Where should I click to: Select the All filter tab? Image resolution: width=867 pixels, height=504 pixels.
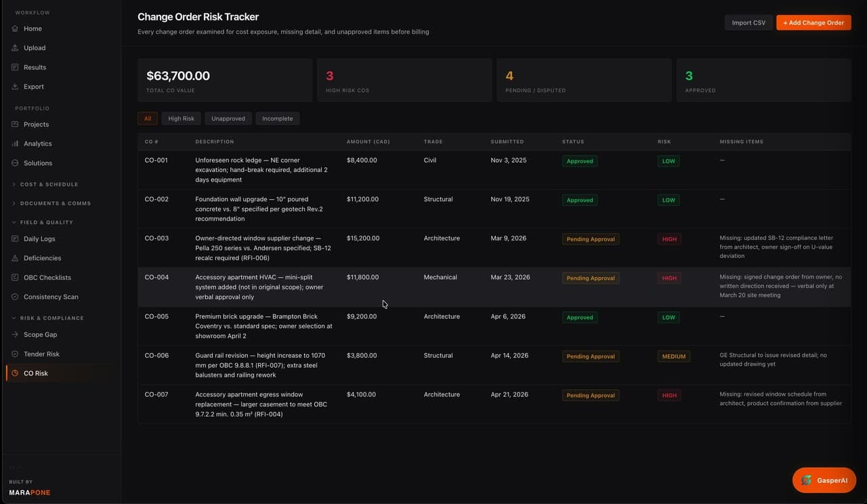[x=148, y=119]
